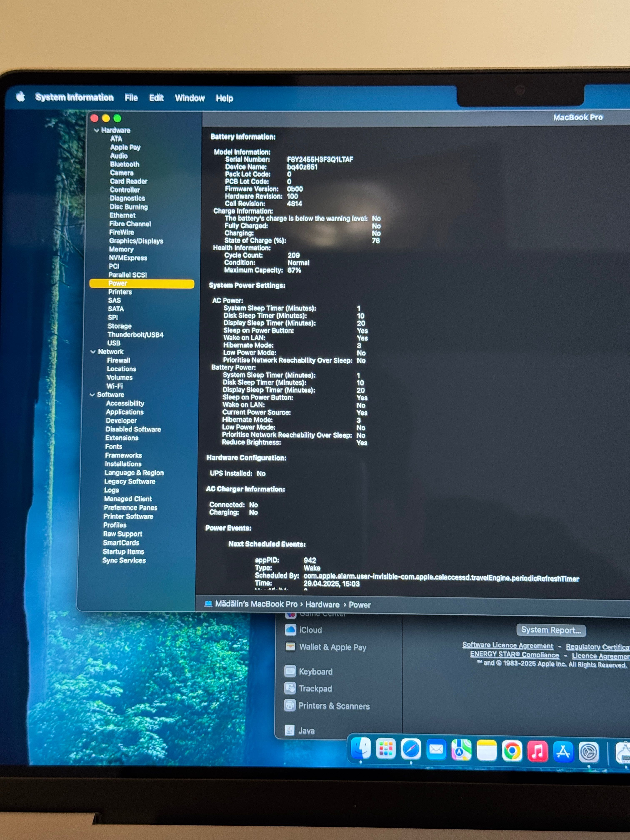Select Wi-Fi under Network
The height and width of the screenshot is (840, 630).
click(115, 386)
